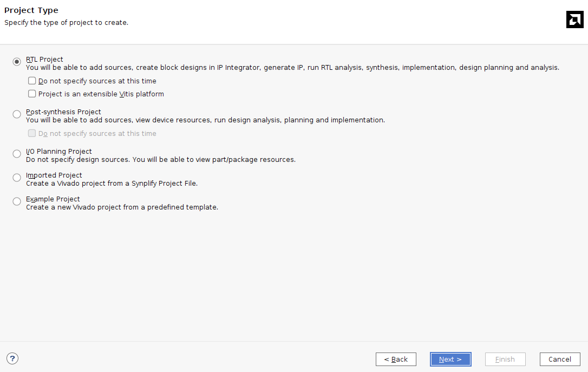
Task: Click the Post-synthesis Project label
Action: [63, 112]
